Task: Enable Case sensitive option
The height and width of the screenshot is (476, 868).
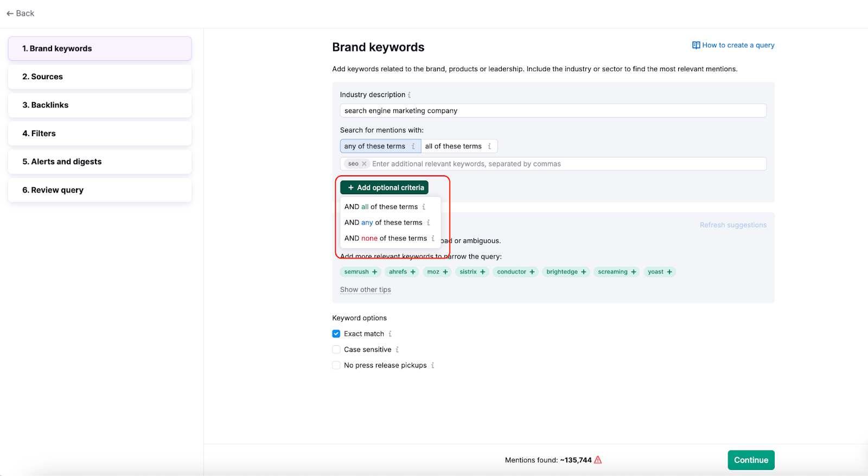Action: 336,350
